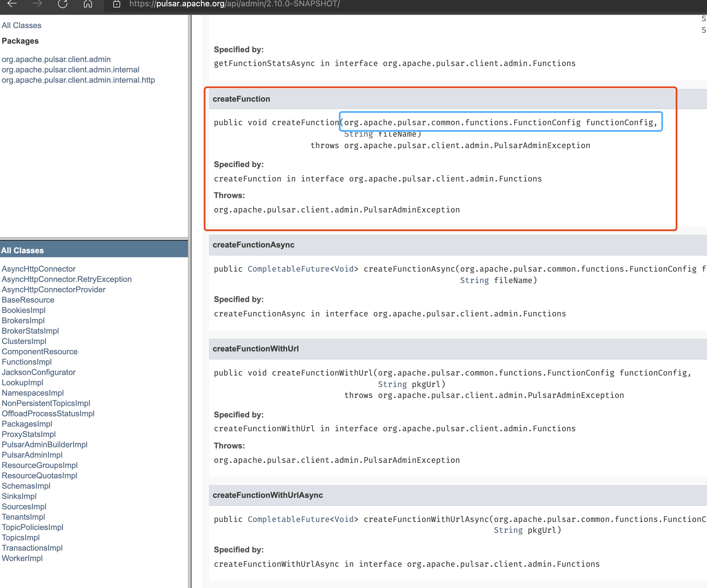The image size is (707, 588).
Task: Open package org.apache.pulsar.client.admin.internal.http
Action: tap(78, 80)
